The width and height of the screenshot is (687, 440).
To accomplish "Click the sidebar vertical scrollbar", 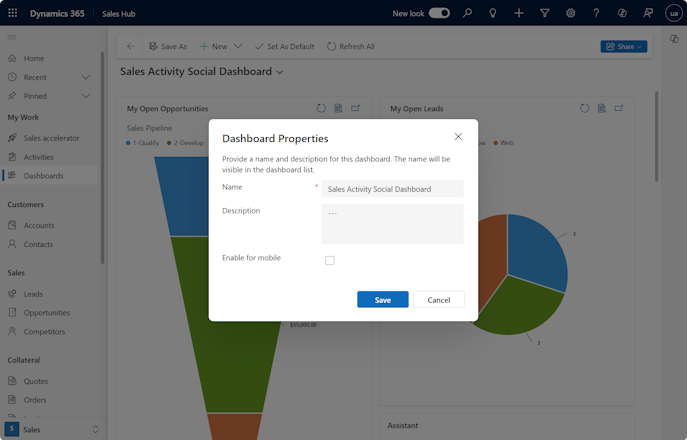I will click(x=103, y=158).
